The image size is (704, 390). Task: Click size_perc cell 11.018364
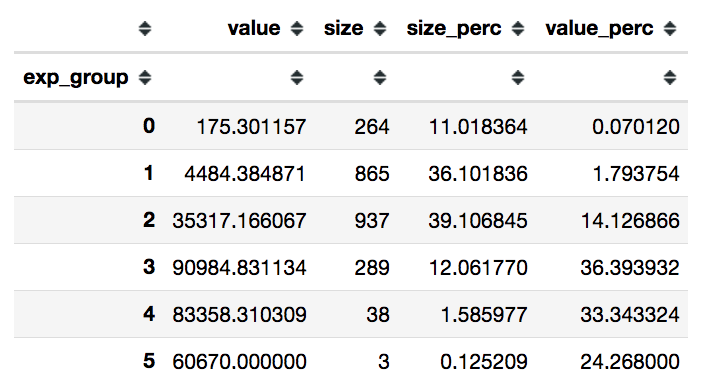coord(478,127)
